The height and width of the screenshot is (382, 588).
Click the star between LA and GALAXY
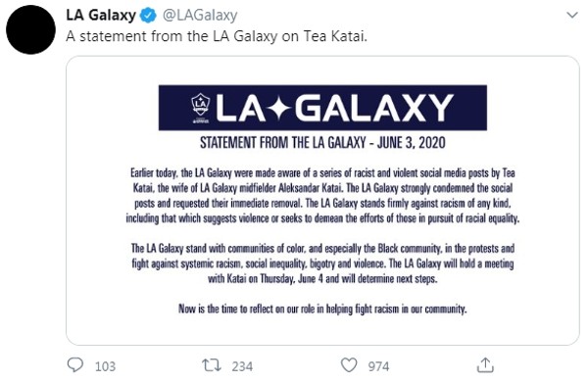[x=280, y=108]
